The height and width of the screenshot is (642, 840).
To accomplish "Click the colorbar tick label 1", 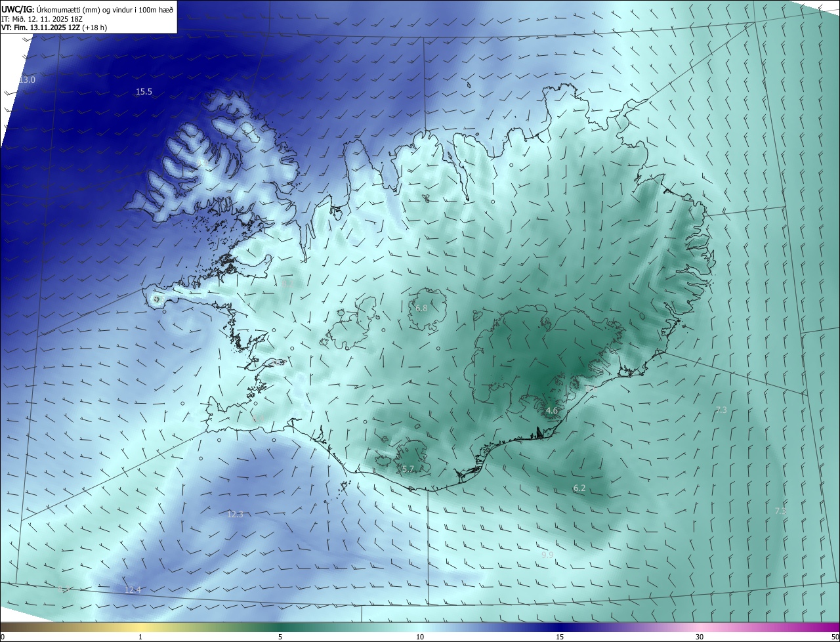I will (140, 637).
